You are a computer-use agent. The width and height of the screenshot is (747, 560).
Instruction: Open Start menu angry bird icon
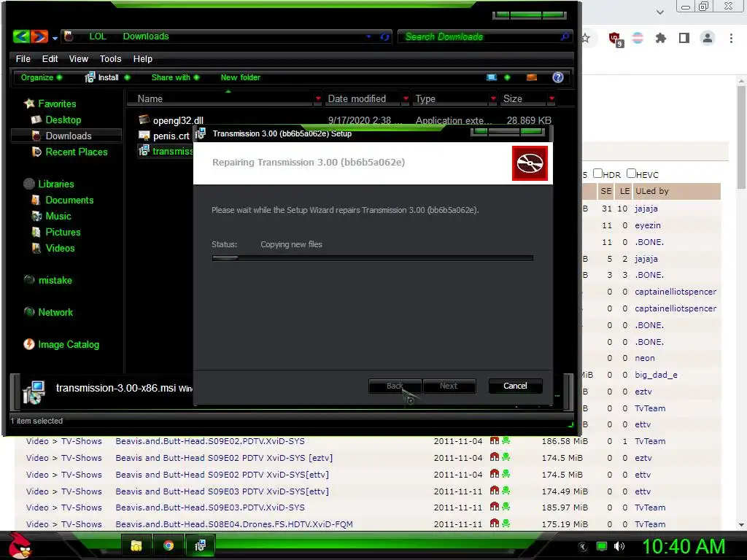[x=20, y=545]
